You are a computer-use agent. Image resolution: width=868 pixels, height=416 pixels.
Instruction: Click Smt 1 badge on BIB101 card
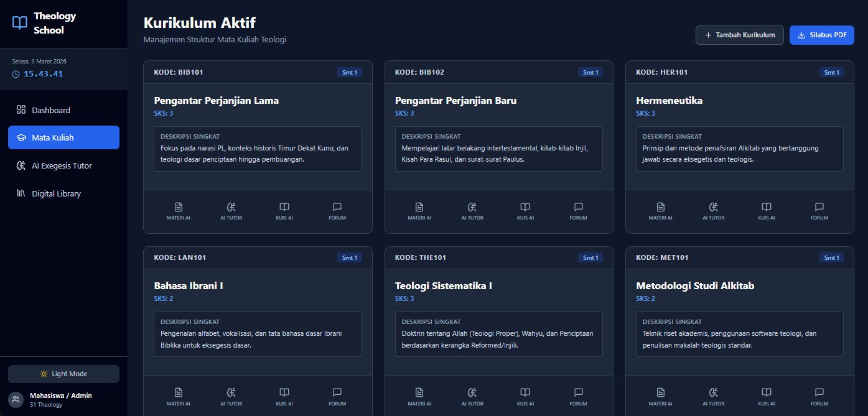coord(350,72)
